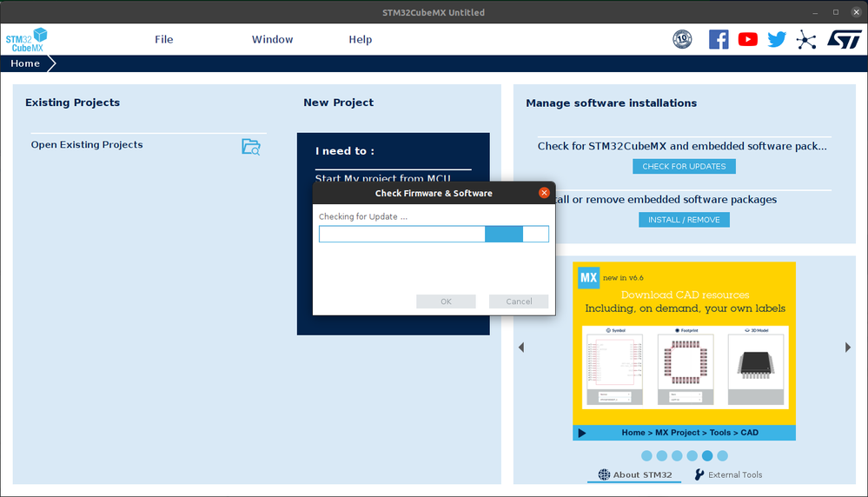The height and width of the screenshot is (497, 868).
Task: Close the Check Firmware & Software dialog
Action: [x=544, y=193]
